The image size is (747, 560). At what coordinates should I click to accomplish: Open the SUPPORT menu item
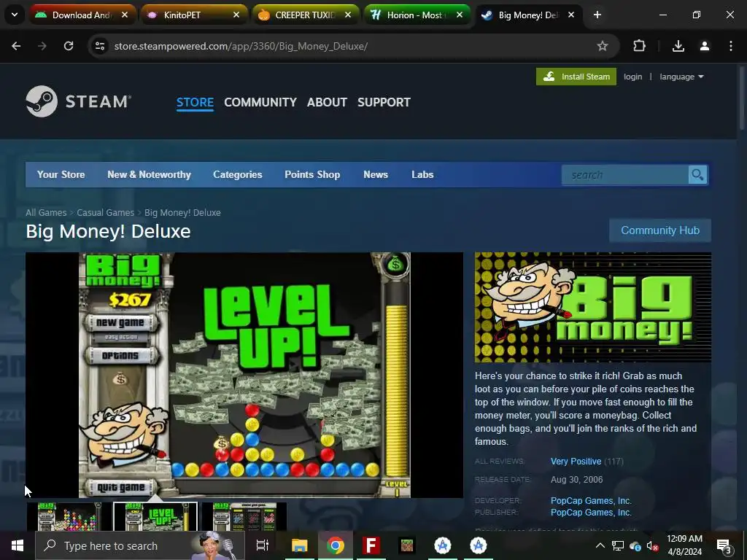[x=384, y=102]
